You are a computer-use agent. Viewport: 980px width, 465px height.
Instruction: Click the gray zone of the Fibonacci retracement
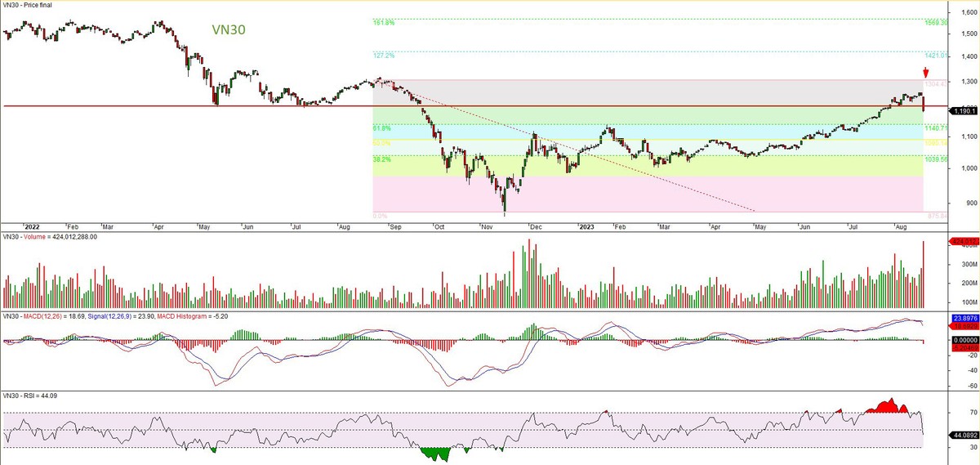coord(653,92)
